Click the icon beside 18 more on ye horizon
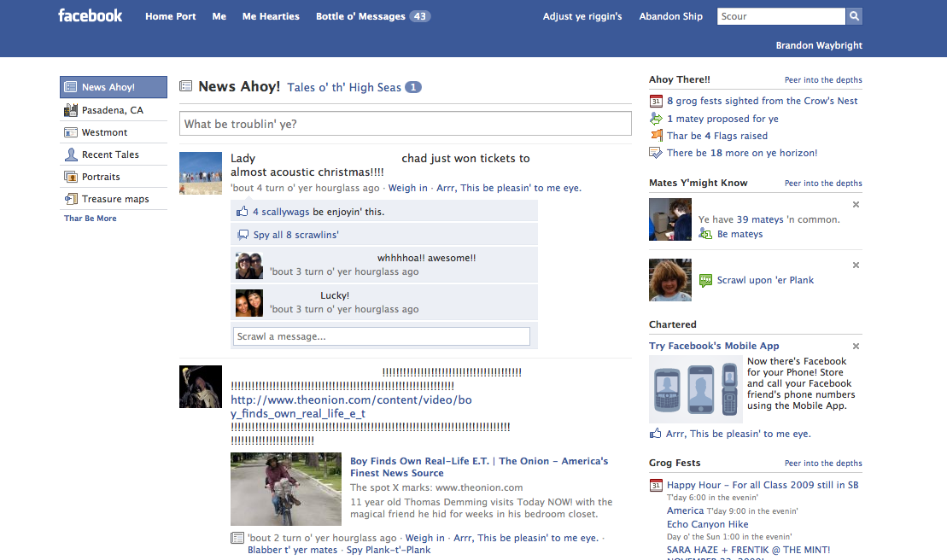Screen dimensions: 947x560 (656, 153)
